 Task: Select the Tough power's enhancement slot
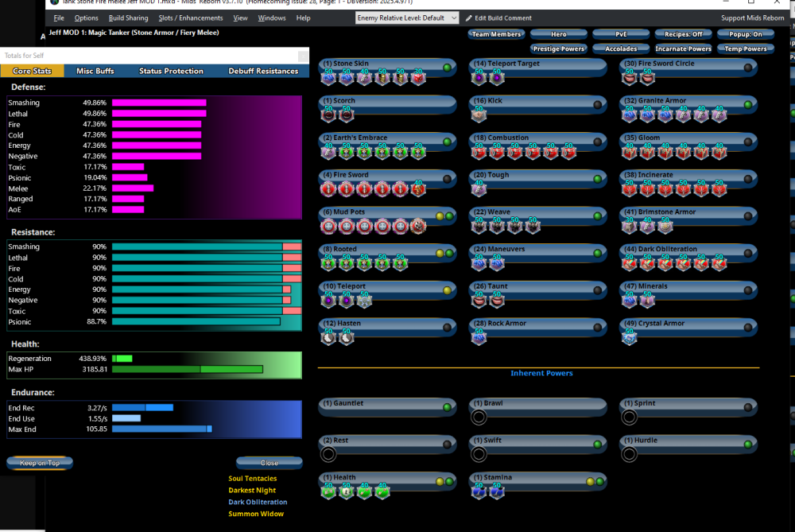(x=479, y=188)
